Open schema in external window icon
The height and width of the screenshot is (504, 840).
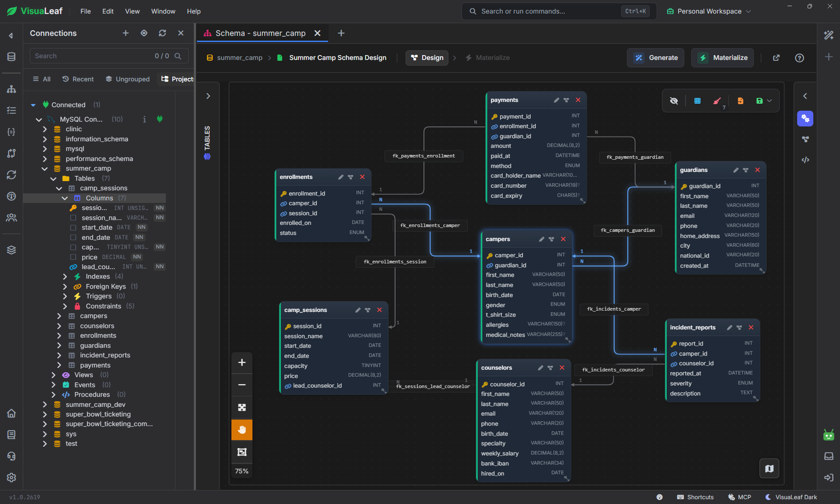point(776,58)
